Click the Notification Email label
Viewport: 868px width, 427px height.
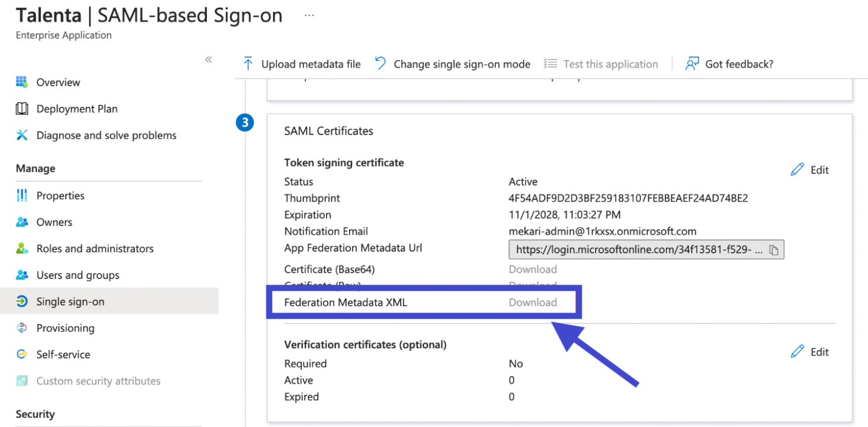point(326,231)
